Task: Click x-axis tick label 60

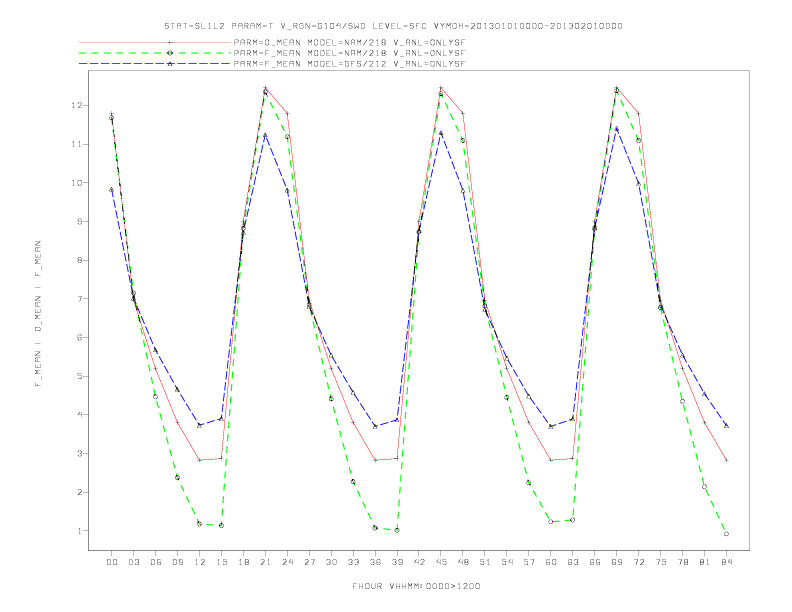Action: (x=551, y=562)
